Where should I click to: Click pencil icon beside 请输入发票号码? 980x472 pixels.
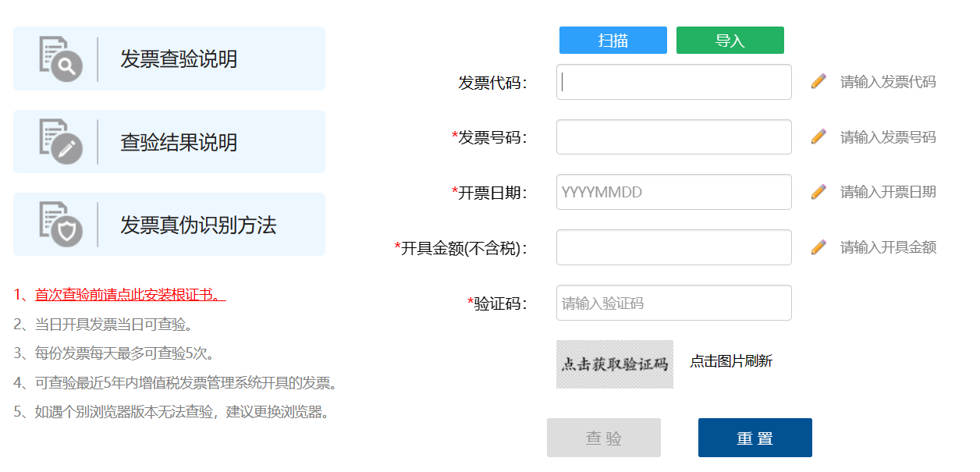(818, 137)
